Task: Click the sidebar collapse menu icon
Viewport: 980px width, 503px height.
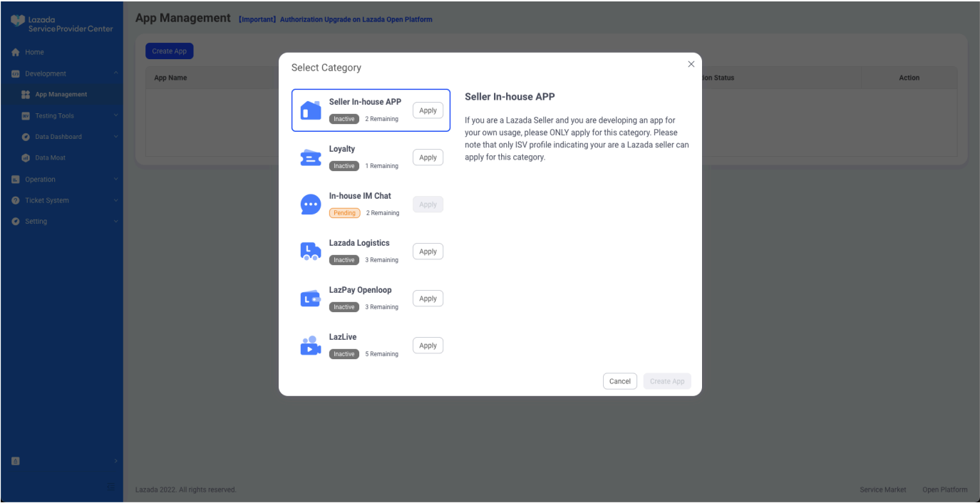Action: pyautogui.click(x=110, y=487)
